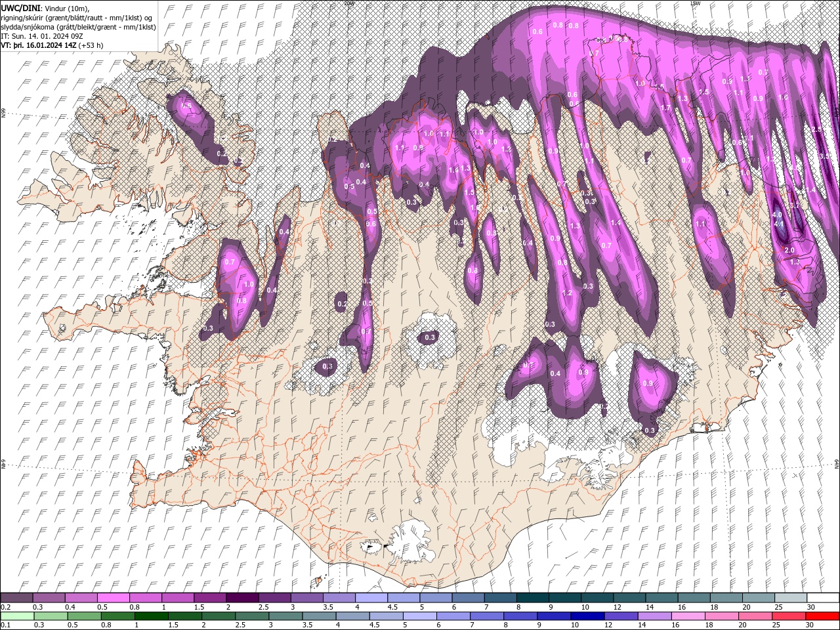Click the "UWC/DINI" title text
The height and width of the screenshot is (630, 840).
click(x=20, y=7)
